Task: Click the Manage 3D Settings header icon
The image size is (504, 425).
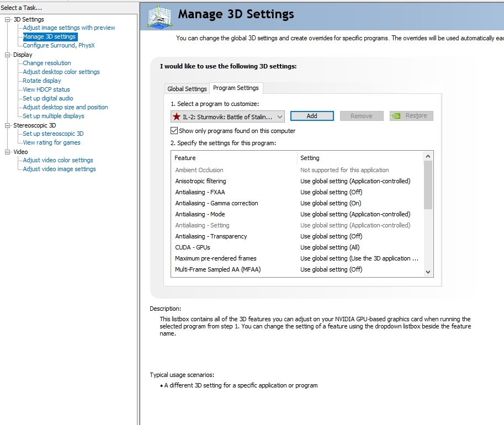Action: pyautogui.click(x=159, y=17)
